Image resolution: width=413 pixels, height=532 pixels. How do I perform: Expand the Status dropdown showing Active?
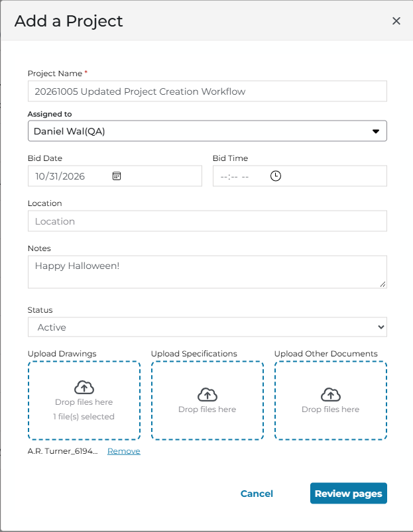[x=207, y=327]
